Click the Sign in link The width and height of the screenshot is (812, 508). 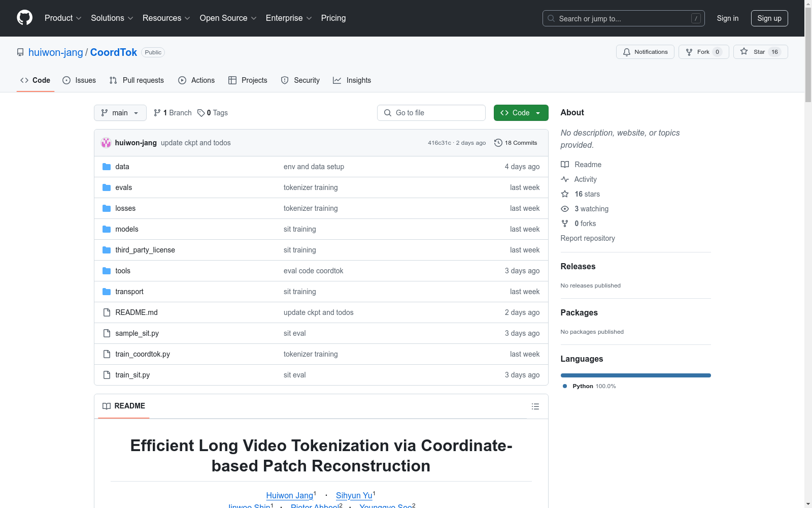click(728, 18)
